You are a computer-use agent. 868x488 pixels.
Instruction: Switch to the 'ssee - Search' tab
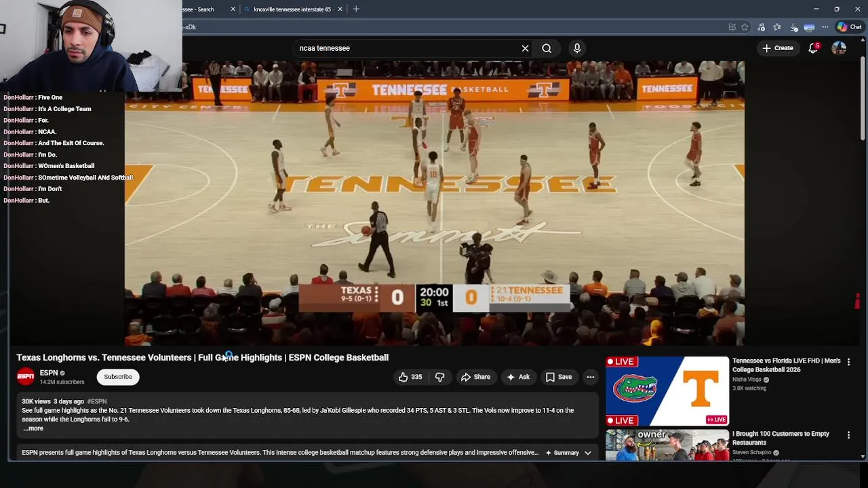203,9
